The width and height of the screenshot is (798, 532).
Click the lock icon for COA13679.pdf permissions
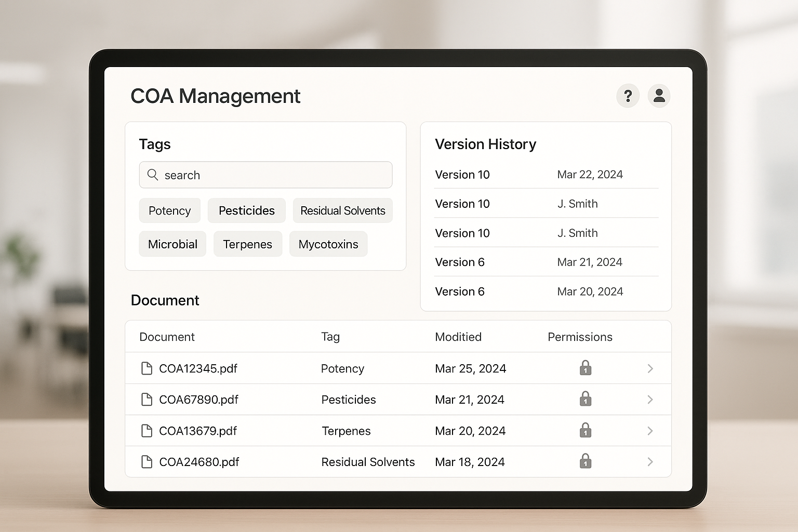[x=585, y=430]
